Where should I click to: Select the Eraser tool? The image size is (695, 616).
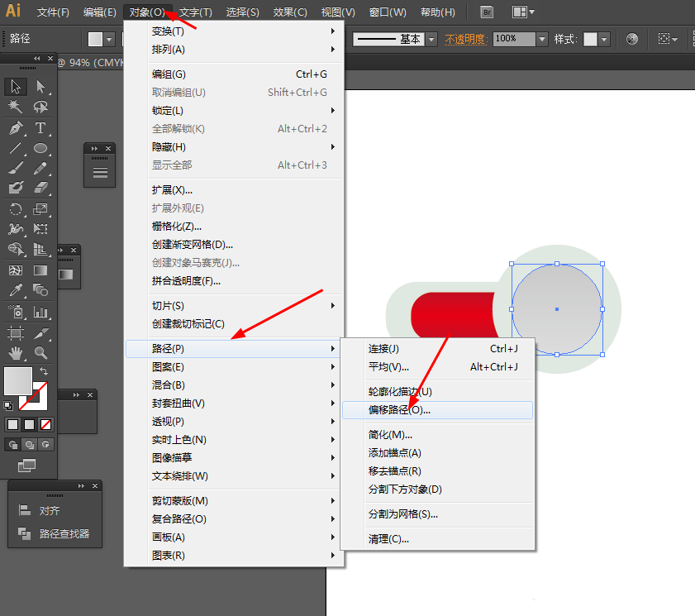click(x=40, y=188)
